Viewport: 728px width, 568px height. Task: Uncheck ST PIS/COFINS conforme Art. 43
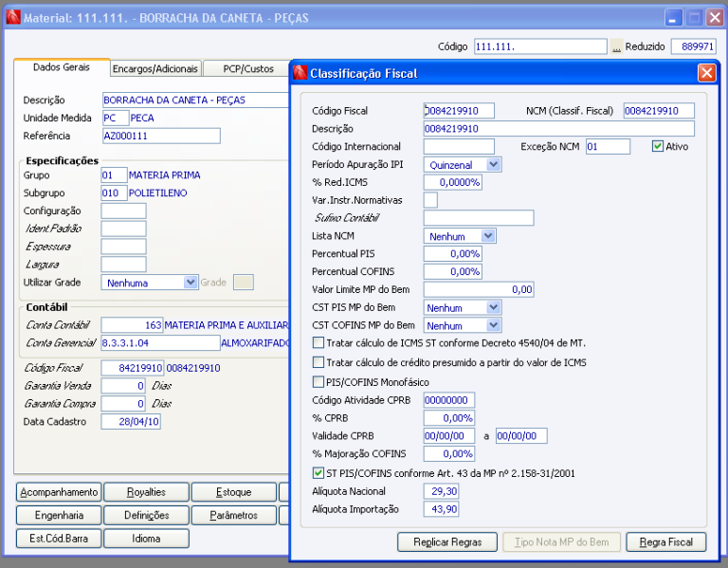click(x=318, y=473)
